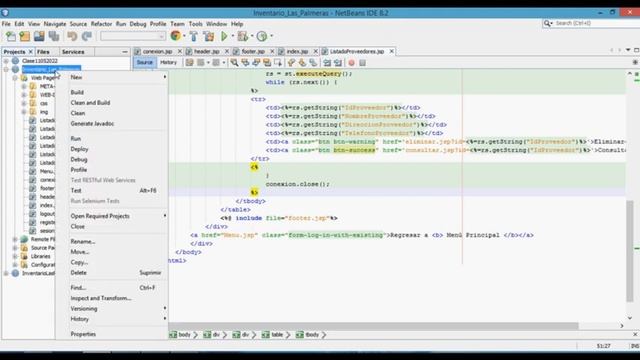Open the Services panel tab
This screenshot has width=640, height=360.
(x=73, y=52)
